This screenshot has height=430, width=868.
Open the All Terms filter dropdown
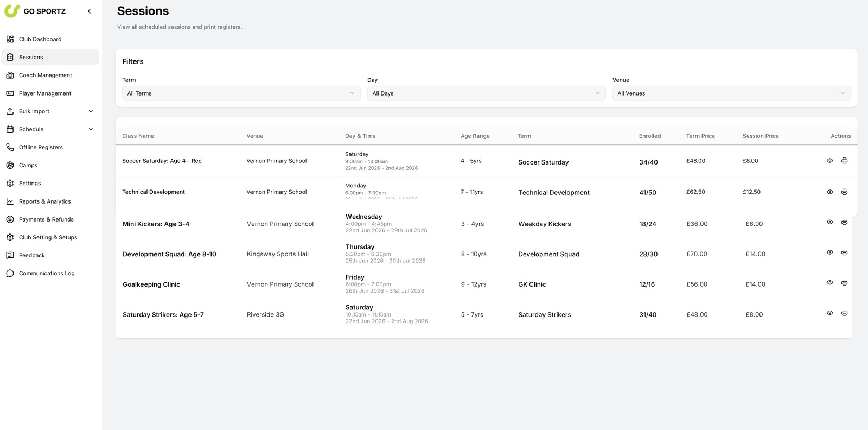tap(241, 93)
